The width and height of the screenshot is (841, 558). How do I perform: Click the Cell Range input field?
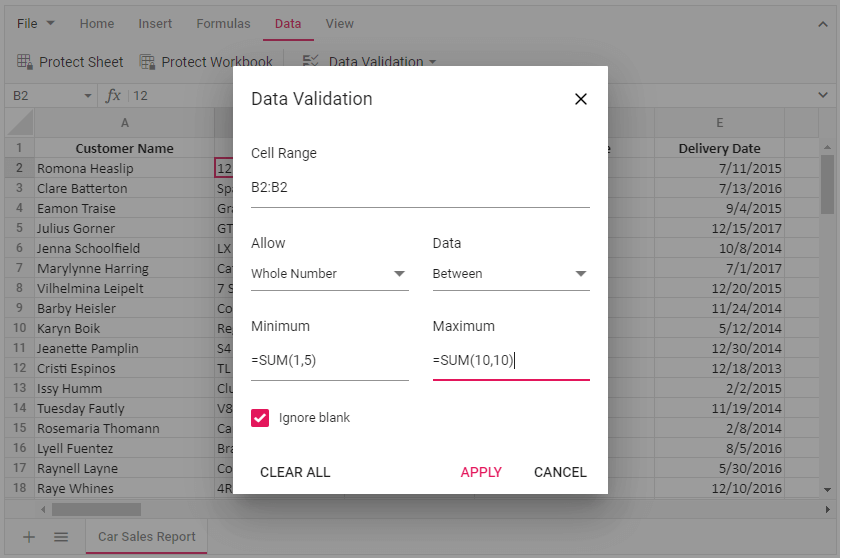coord(420,188)
